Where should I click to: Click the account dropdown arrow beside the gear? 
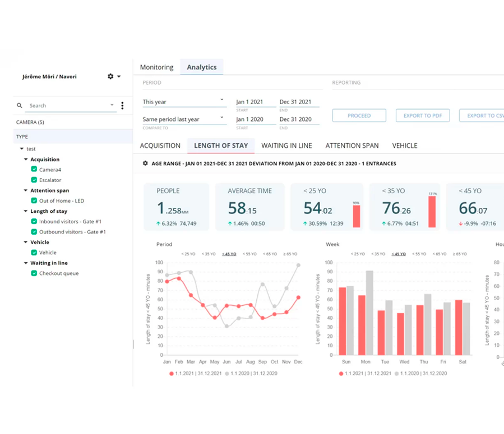click(119, 76)
